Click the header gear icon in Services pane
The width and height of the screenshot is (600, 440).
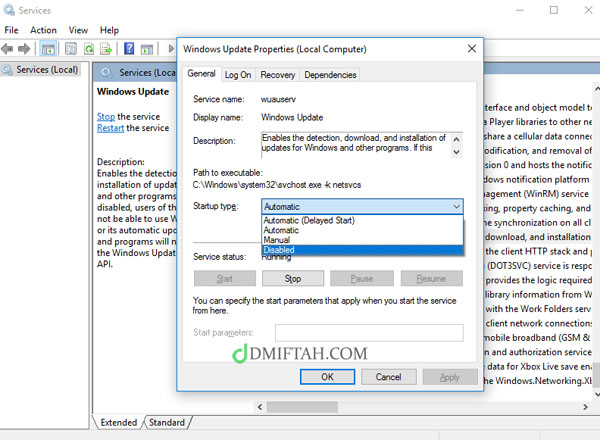(106, 72)
